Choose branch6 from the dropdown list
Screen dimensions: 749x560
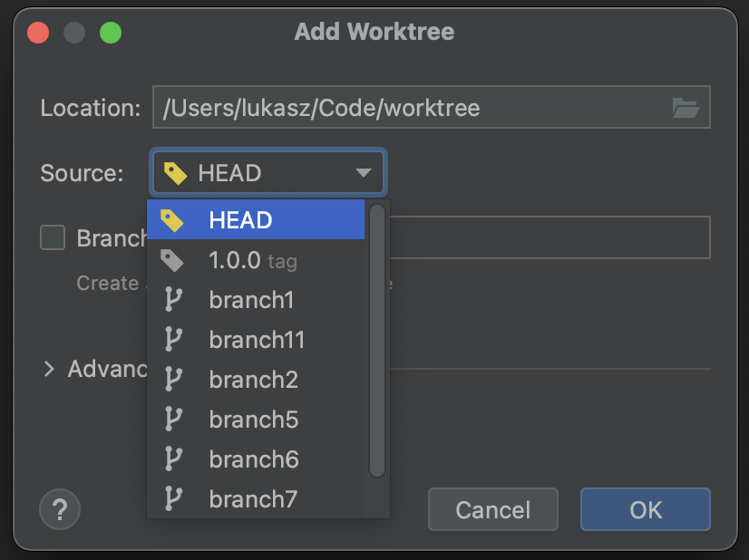click(254, 459)
